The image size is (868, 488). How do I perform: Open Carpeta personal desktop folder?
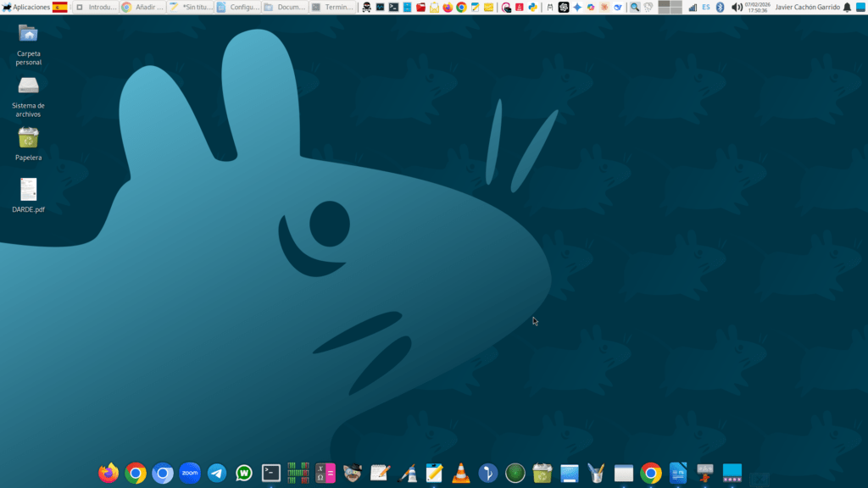tap(28, 35)
